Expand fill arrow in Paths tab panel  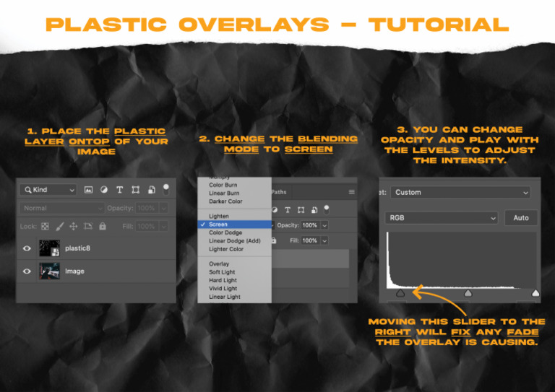click(324, 240)
